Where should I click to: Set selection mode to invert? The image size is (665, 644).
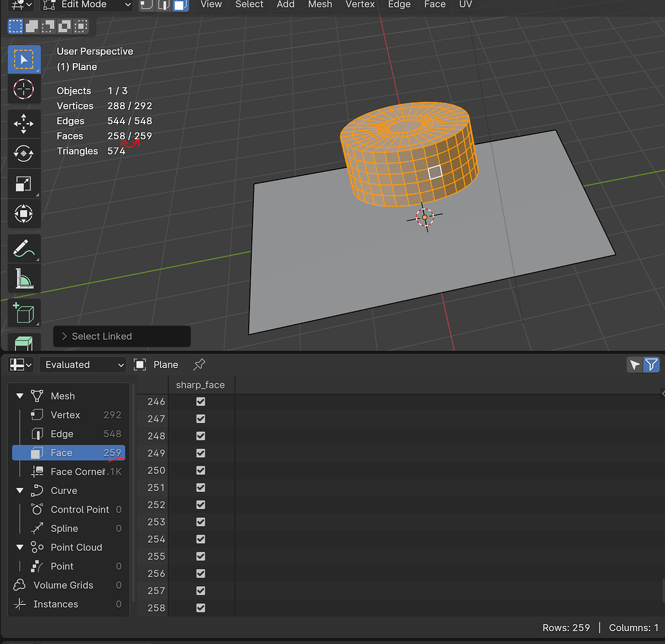tap(64, 26)
